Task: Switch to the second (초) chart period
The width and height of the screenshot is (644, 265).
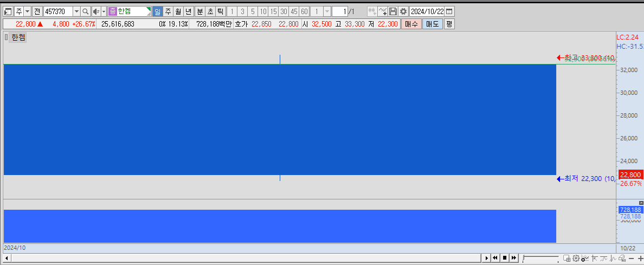Action: (x=210, y=11)
